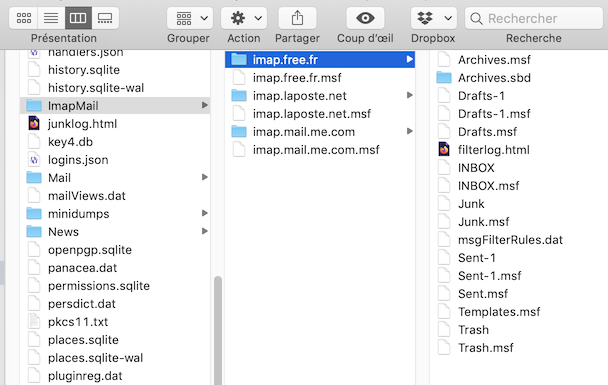
Task: Open the Dropbox toolbar menu
Action: click(434, 18)
